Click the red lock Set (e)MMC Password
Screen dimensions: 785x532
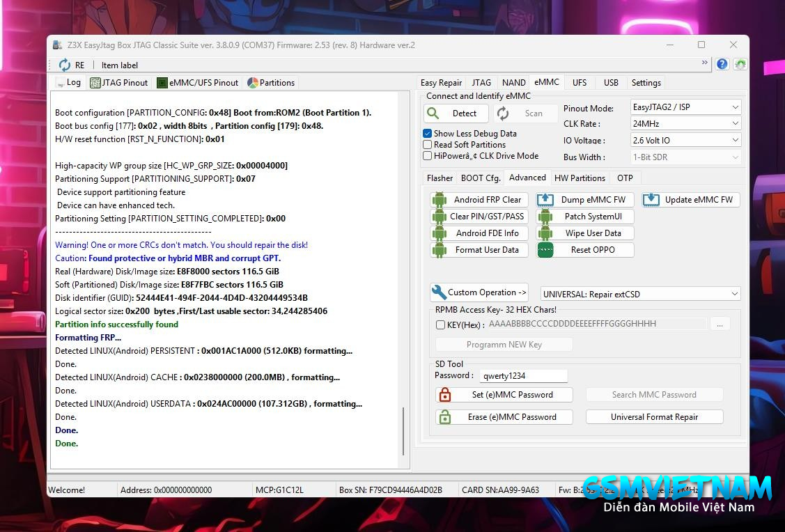pyautogui.click(x=504, y=395)
